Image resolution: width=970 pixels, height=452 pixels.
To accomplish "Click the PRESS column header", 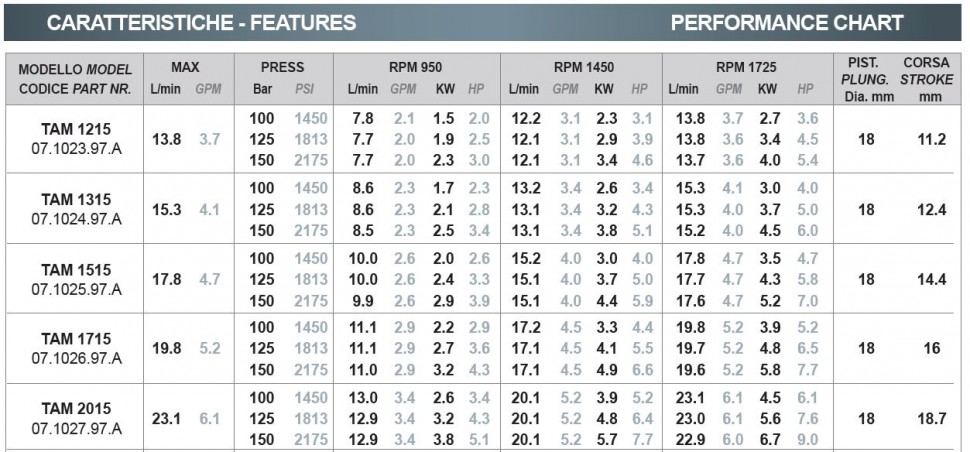I will [x=283, y=67].
